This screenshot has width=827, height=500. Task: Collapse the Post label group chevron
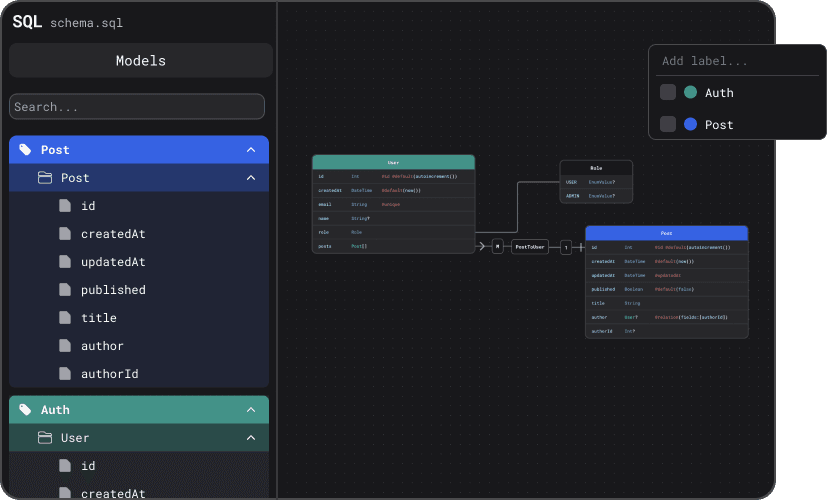(251, 150)
